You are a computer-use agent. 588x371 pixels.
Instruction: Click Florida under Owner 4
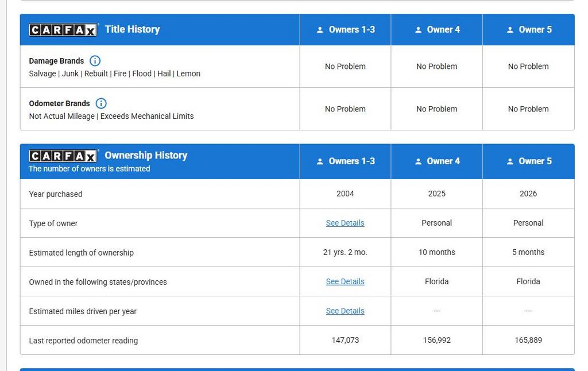436,281
